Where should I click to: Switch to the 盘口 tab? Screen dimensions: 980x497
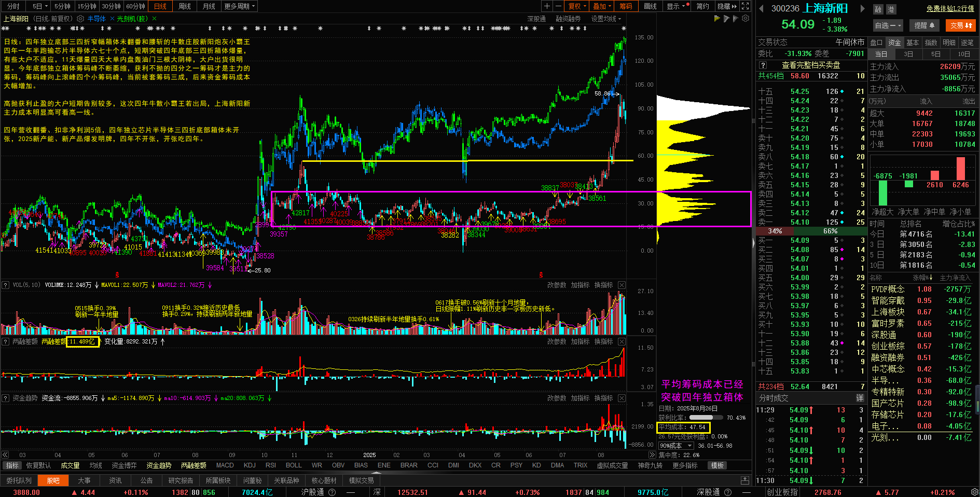(x=876, y=43)
